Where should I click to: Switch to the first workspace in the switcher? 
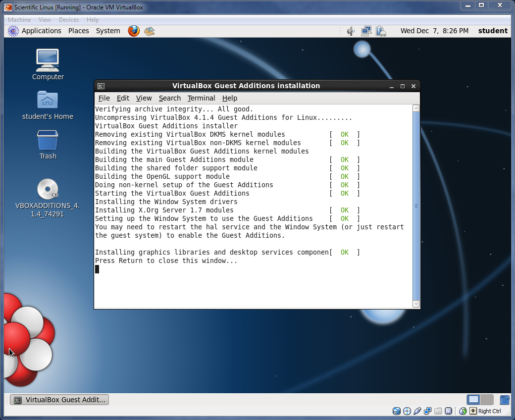[x=473, y=400]
